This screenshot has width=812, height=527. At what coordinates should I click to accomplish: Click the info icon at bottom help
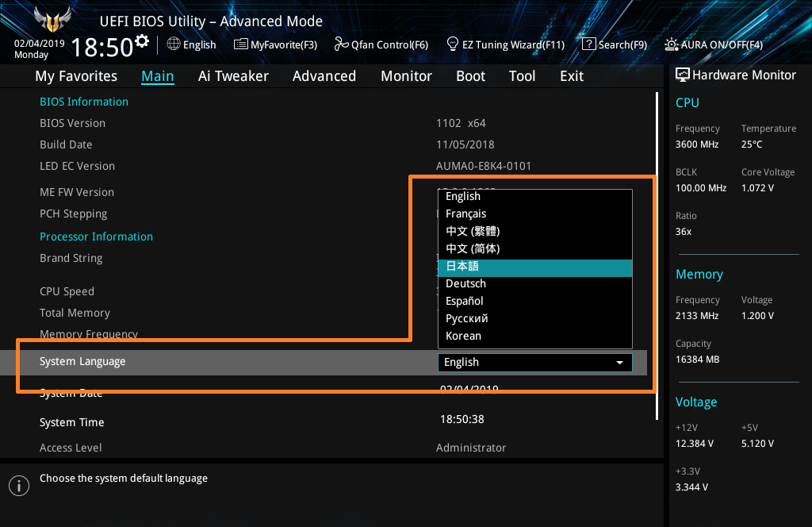[x=19, y=486]
